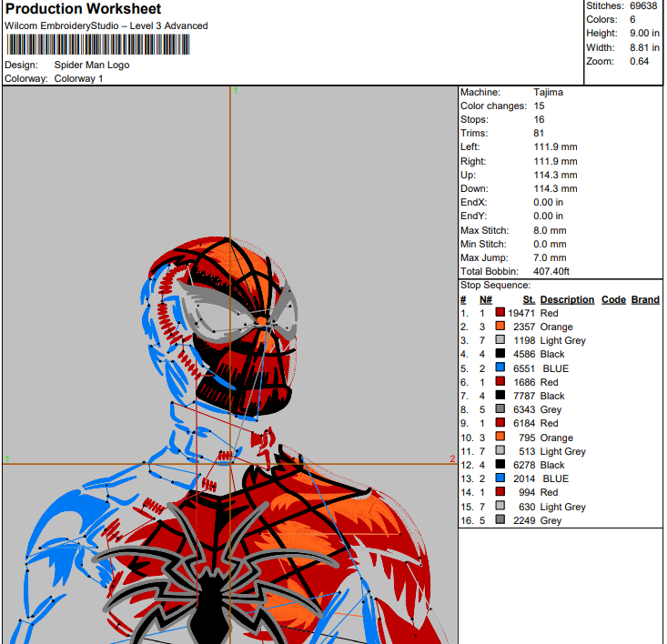Screen dimensions: 667x644
Task: Click the BLUE swatch in stop 13
Action: (x=500, y=478)
